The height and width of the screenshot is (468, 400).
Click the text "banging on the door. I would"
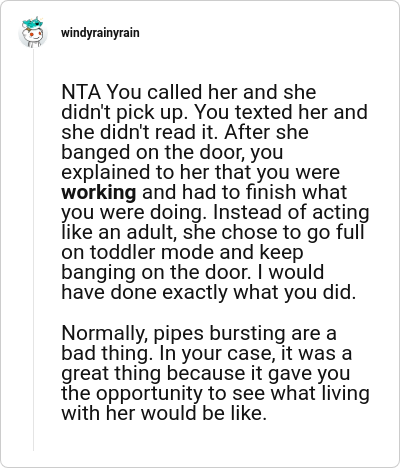193,273
